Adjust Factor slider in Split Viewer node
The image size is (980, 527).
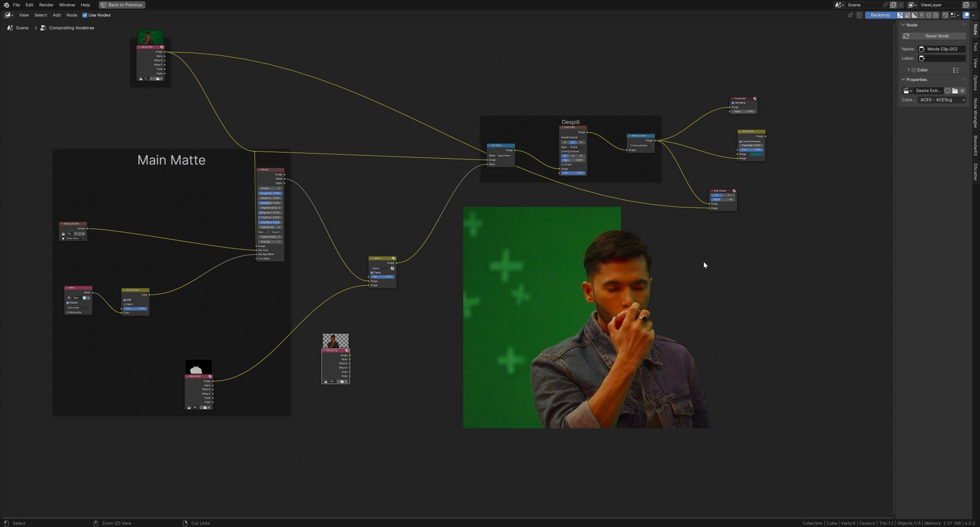tap(723, 199)
